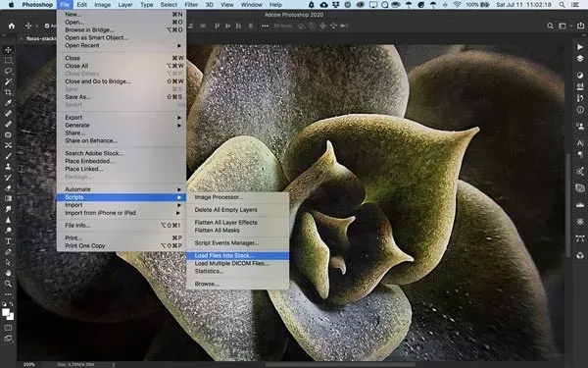Image resolution: width=588 pixels, height=368 pixels.
Task: Open the Layer menu
Action: pyautogui.click(x=125, y=5)
